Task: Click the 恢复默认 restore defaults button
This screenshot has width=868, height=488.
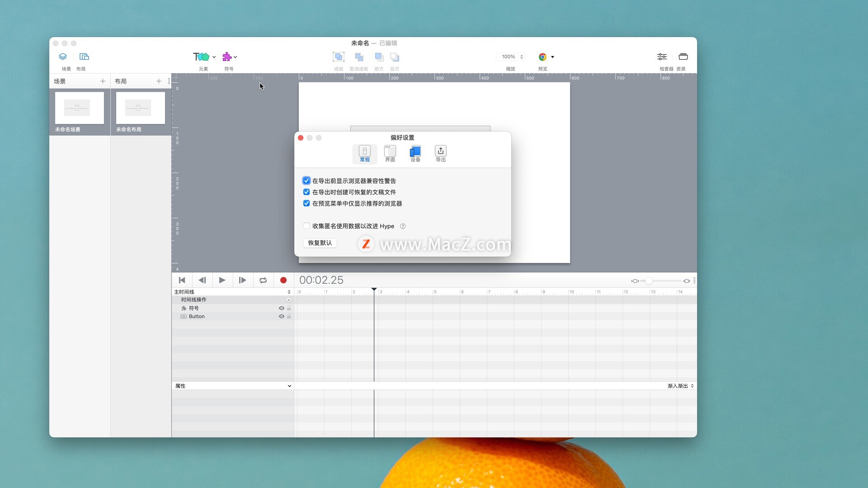Action: coord(320,243)
